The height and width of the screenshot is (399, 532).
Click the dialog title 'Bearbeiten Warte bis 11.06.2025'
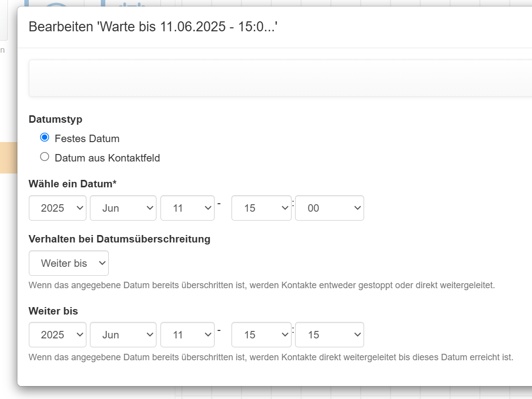(148, 27)
